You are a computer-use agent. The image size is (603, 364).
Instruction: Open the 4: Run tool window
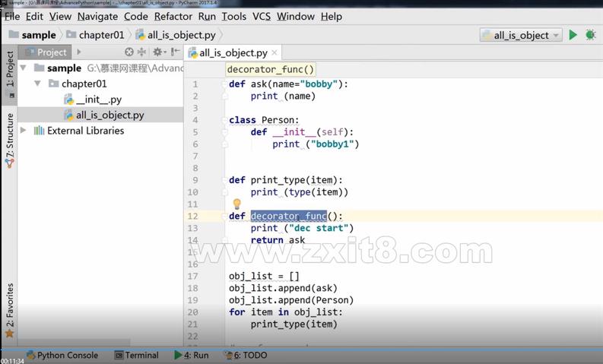coord(191,355)
